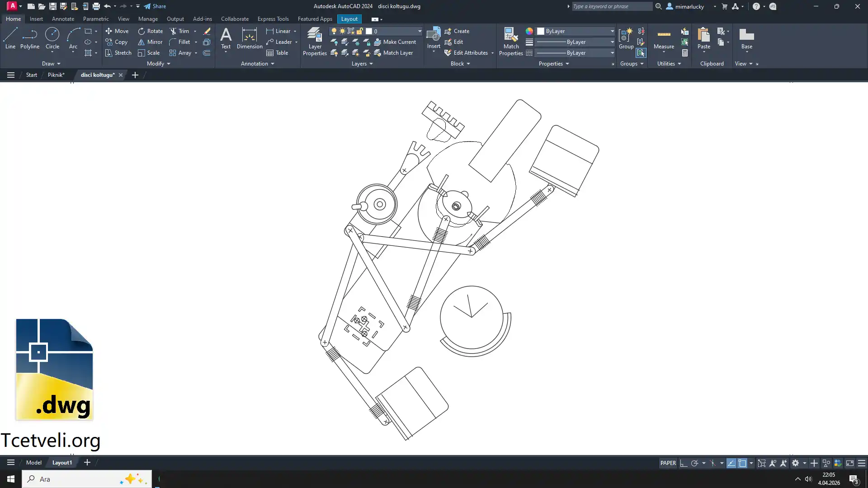Screen dimensions: 868x488
Task: Expand the Draw panel flyout
Action: [51, 64]
